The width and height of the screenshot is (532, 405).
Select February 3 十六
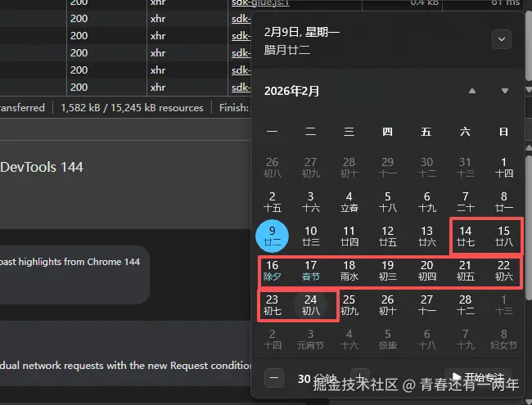click(x=311, y=201)
